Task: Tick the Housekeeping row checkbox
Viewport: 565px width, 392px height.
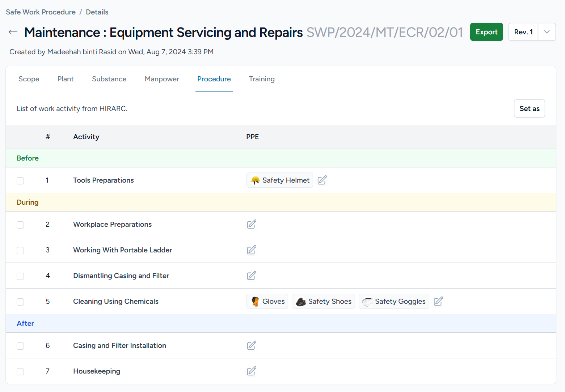Action: tap(20, 371)
